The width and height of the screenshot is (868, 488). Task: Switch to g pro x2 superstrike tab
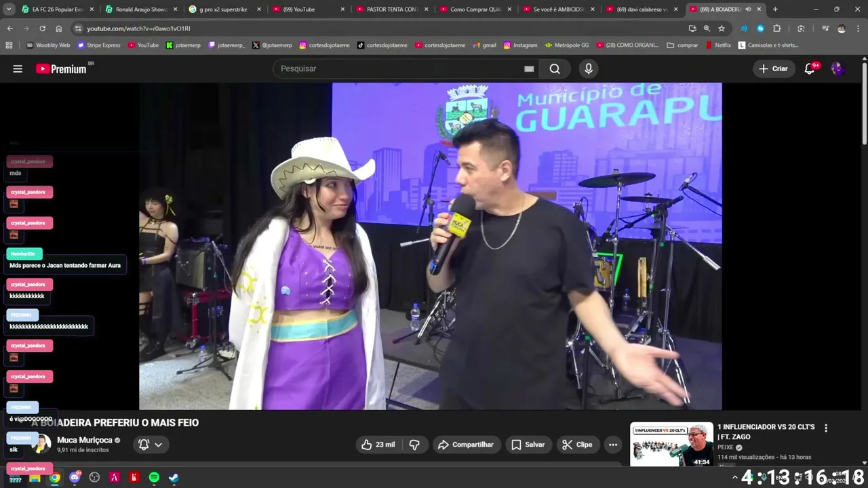click(224, 9)
